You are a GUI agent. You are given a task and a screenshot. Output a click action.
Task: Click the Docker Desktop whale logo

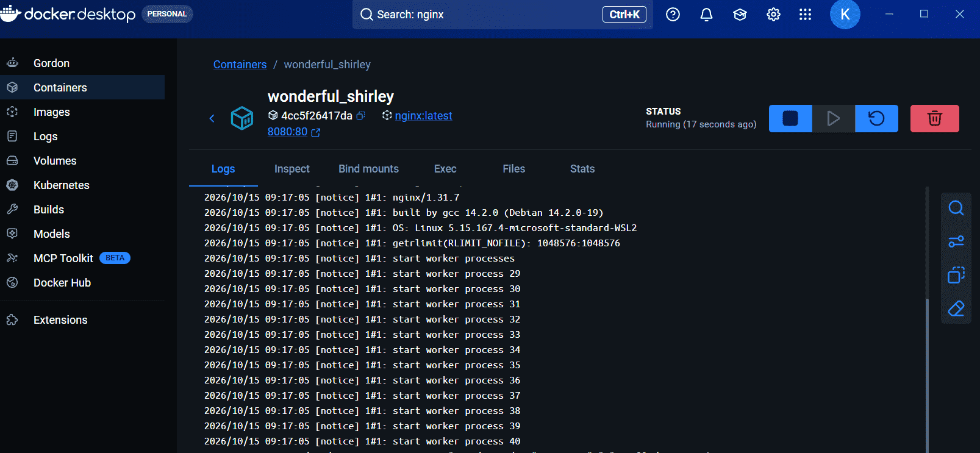click(x=10, y=13)
